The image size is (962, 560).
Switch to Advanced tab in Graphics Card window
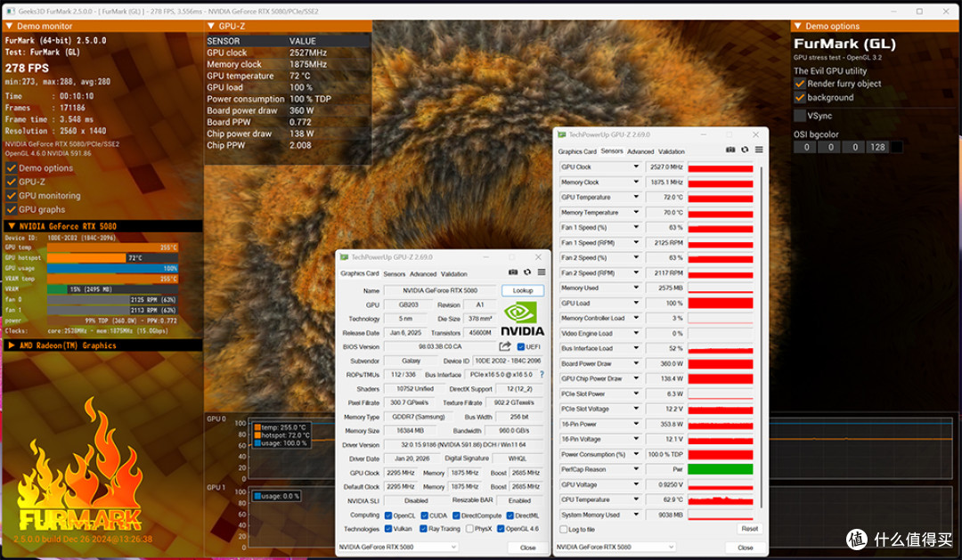[423, 274]
